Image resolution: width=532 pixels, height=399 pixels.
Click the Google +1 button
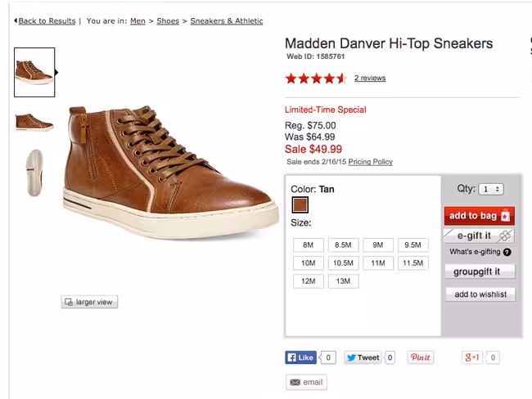[472, 357]
